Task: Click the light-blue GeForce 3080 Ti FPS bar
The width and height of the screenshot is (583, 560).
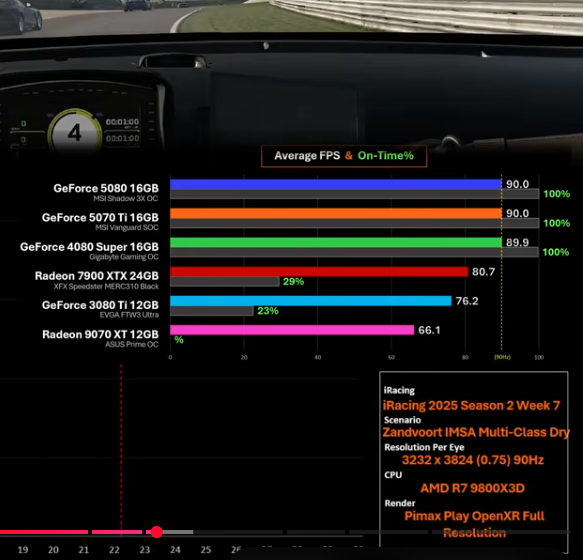Action: [311, 301]
